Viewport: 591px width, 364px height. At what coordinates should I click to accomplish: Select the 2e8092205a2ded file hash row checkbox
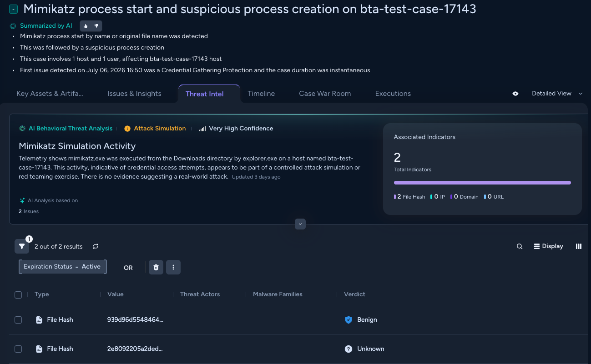[18, 349]
